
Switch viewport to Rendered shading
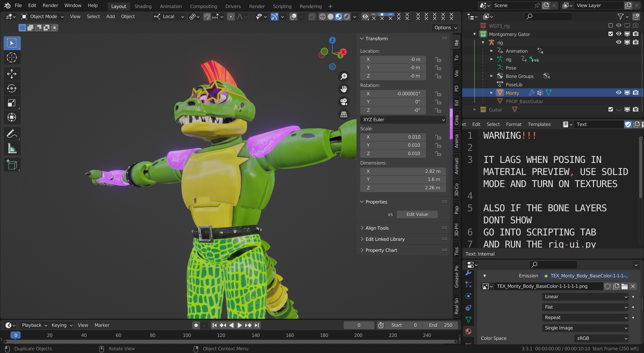click(346, 16)
